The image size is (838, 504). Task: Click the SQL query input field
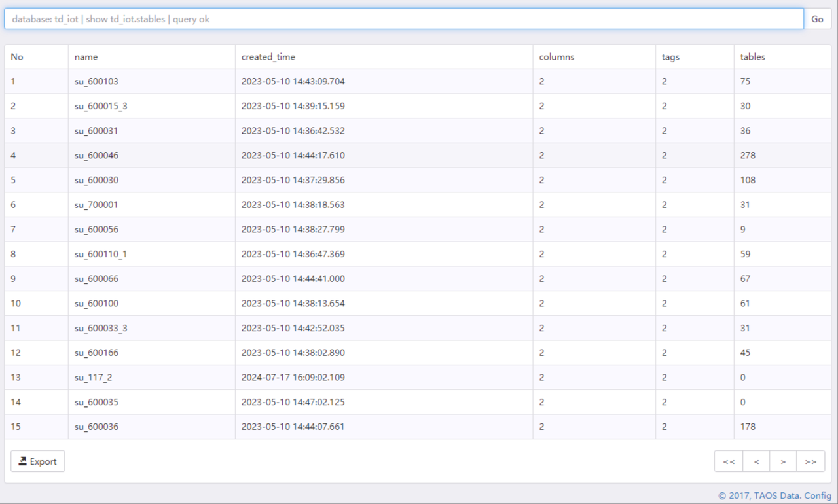[x=403, y=19]
